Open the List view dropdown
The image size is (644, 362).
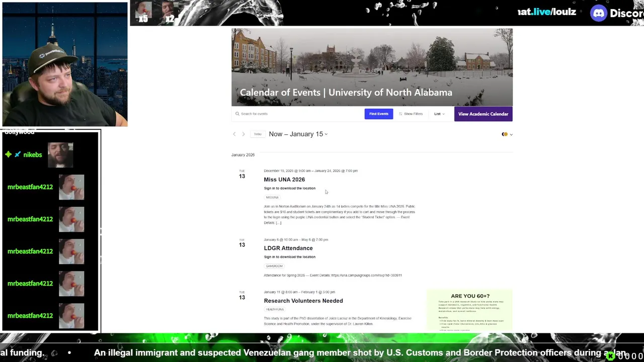click(x=439, y=114)
